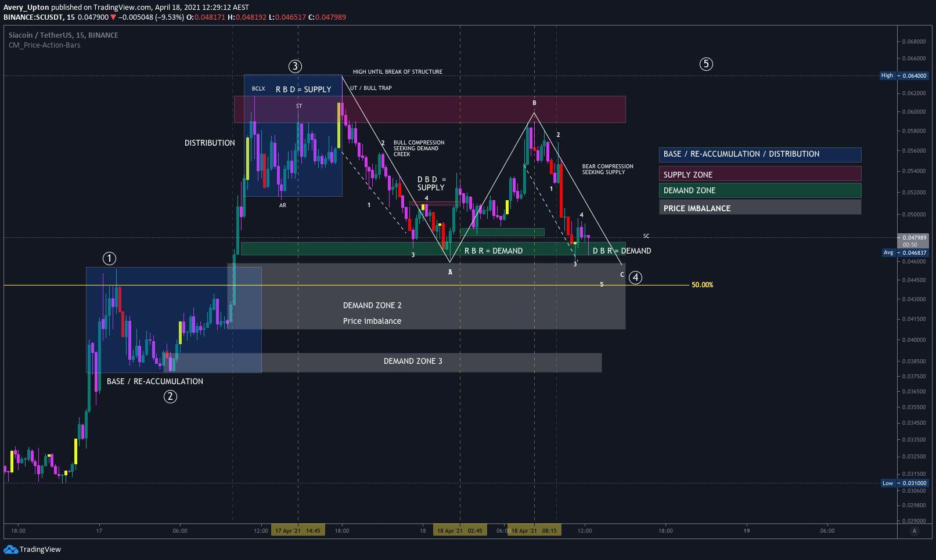Click the green 'DEMAND ZONE' legend box

760,190
